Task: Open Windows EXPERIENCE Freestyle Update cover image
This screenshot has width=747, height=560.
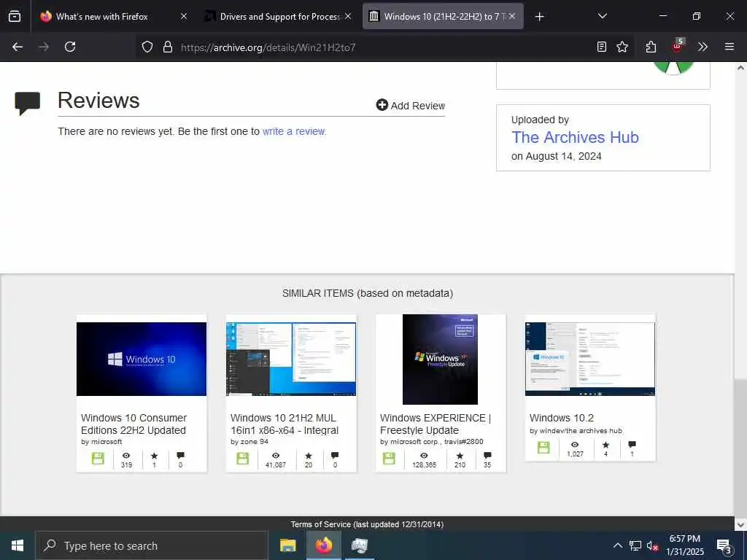Action: tap(440, 359)
